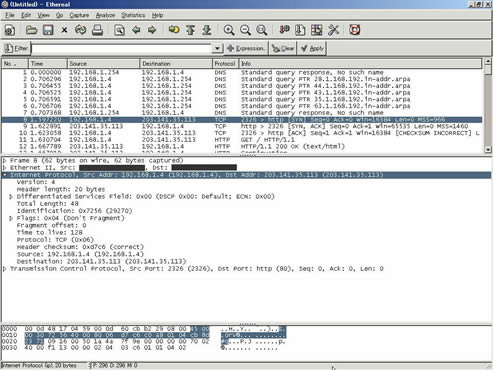Sort by the Source column header

tap(103, 64)
